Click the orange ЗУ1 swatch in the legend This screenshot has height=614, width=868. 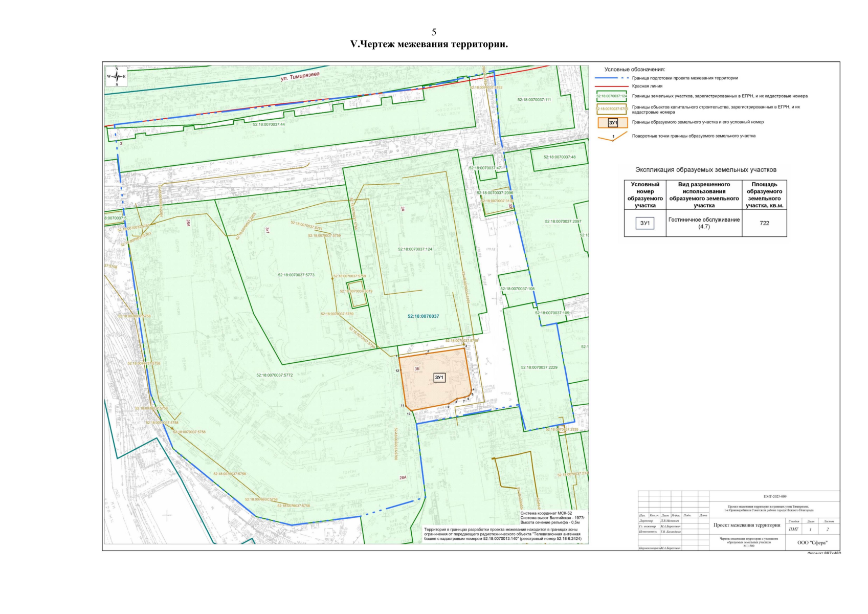tap(612, 123)
